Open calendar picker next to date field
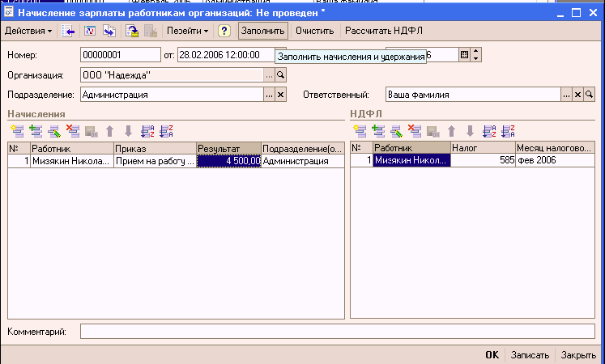Image resolution: width=605 pixels, height=364 pixels. 464,55
